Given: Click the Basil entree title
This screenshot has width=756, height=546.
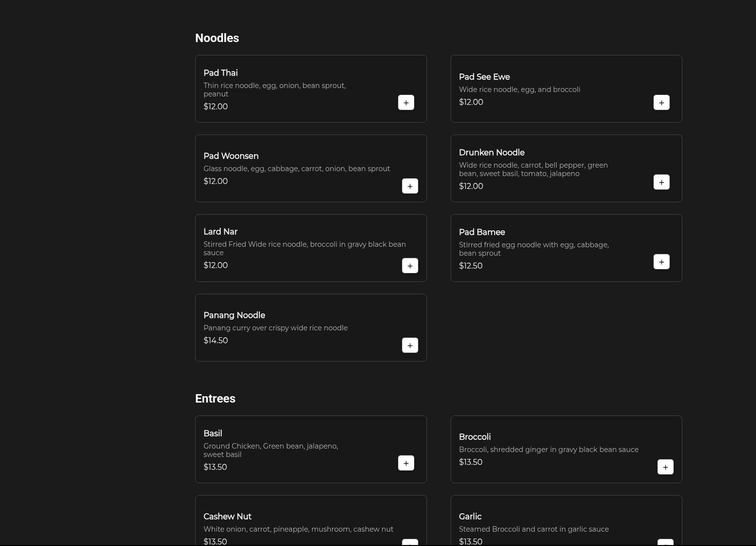Looking at the screenshot, I should [x=212, y=433].
